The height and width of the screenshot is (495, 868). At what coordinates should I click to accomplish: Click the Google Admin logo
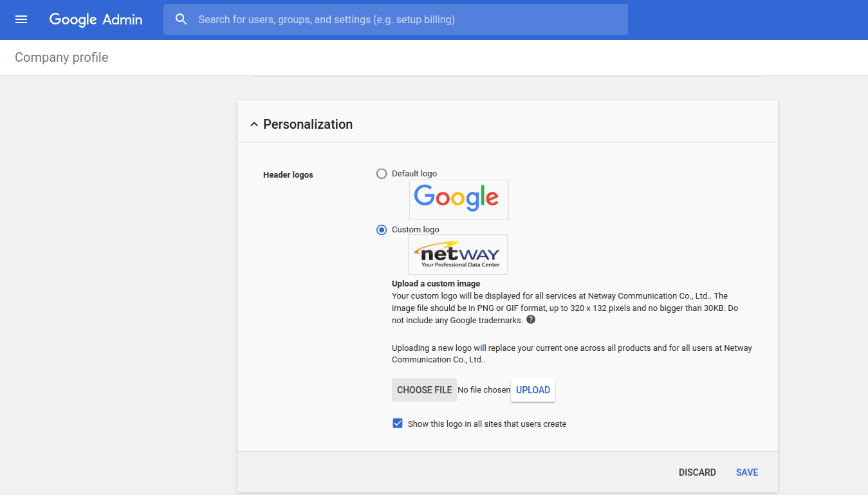point(96,19)
